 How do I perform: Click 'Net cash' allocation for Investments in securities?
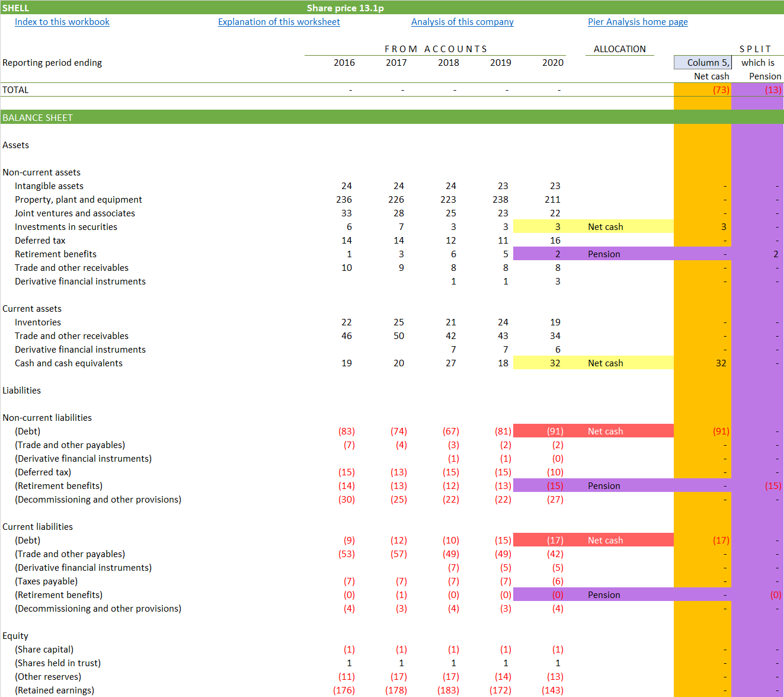click(606, 226)
